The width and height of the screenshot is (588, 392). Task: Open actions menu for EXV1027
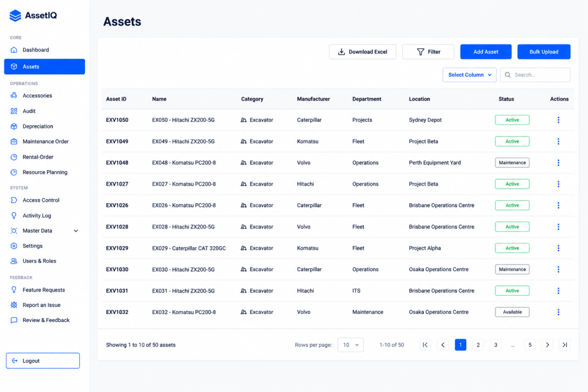tap(558, 184)
